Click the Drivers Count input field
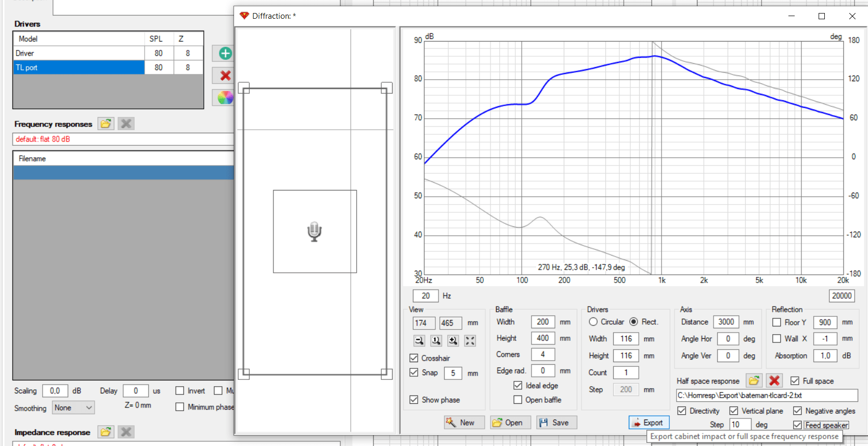868x446 pixels. click(x=626, y=372)
